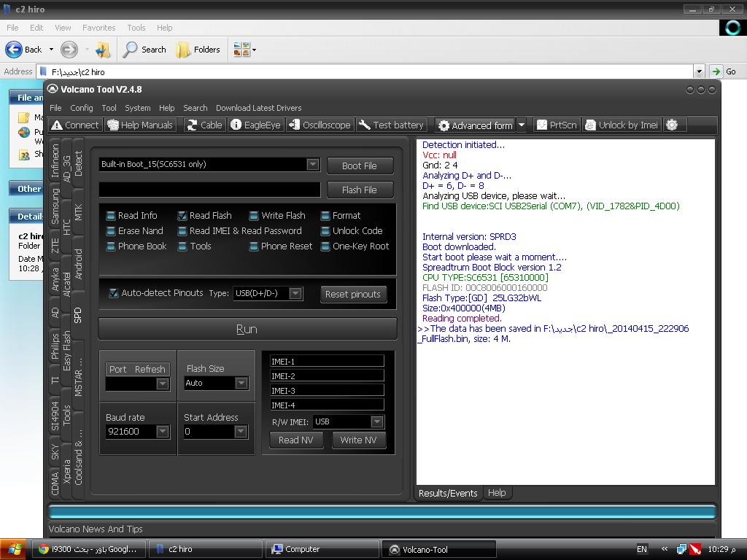747x560 pixels.
Task: Enable the Format checkbox
Action: coord(325,216)
